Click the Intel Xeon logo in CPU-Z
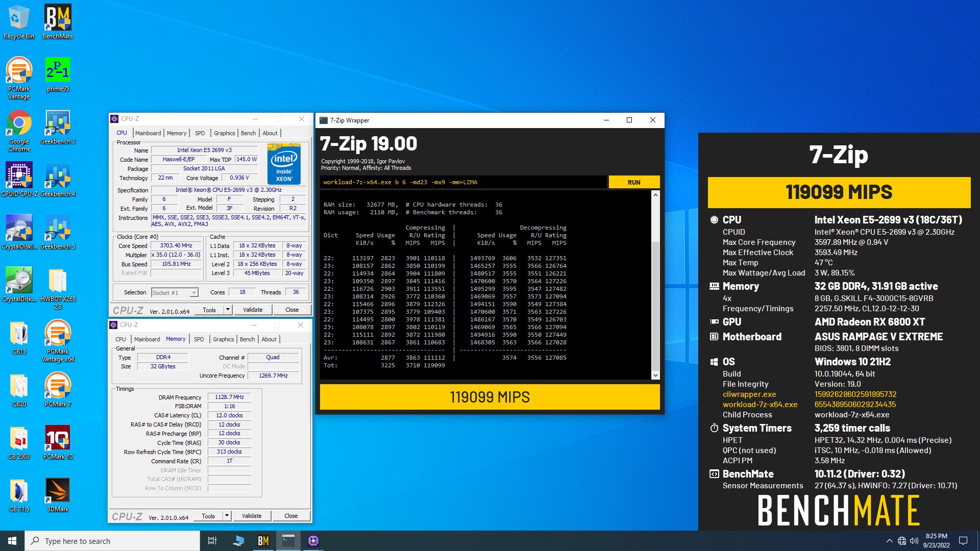This screenshot has height=551, width=980. pyautogui.click(x=284, y=164)
